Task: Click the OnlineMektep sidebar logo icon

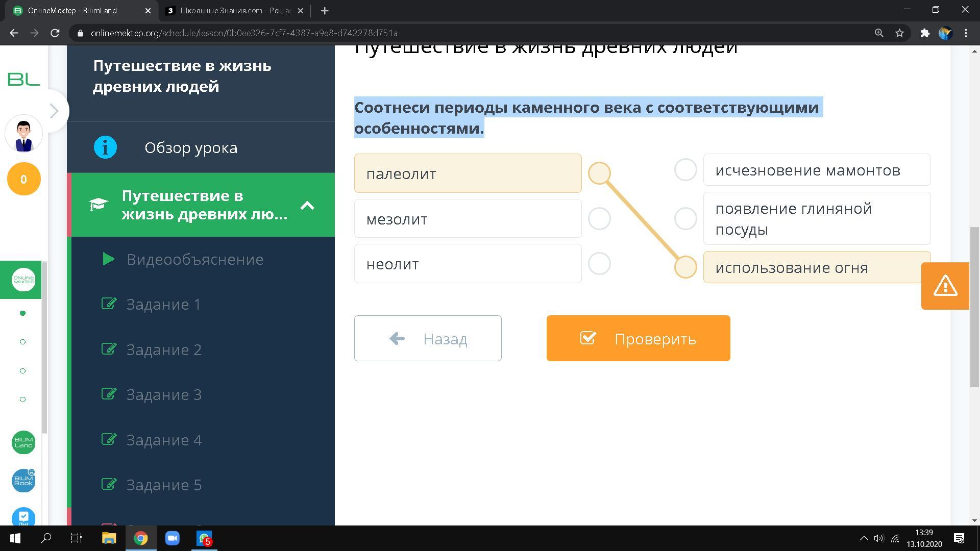Action: (x=23, y=280)
